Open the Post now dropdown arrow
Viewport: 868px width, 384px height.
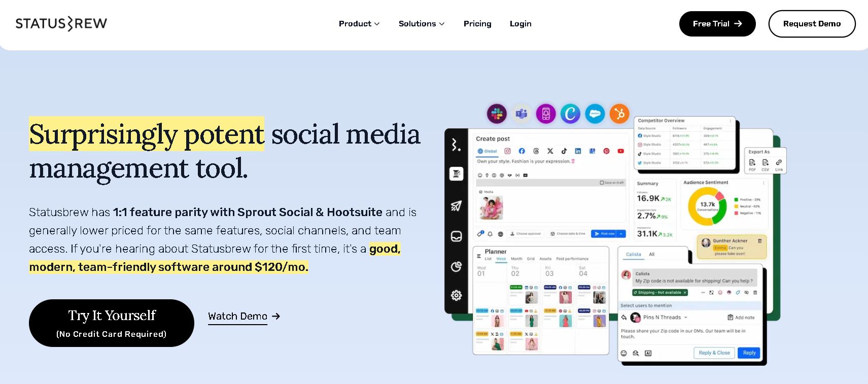(622, 234)
